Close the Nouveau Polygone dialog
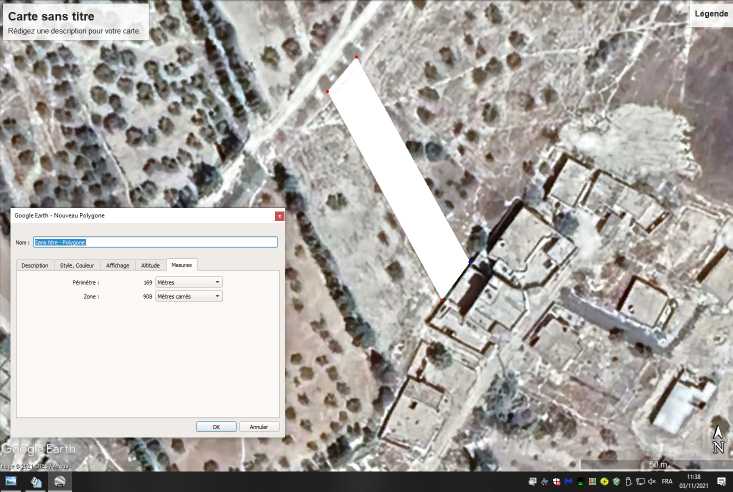The image size is (733, 492). click(x=279, y=216)
